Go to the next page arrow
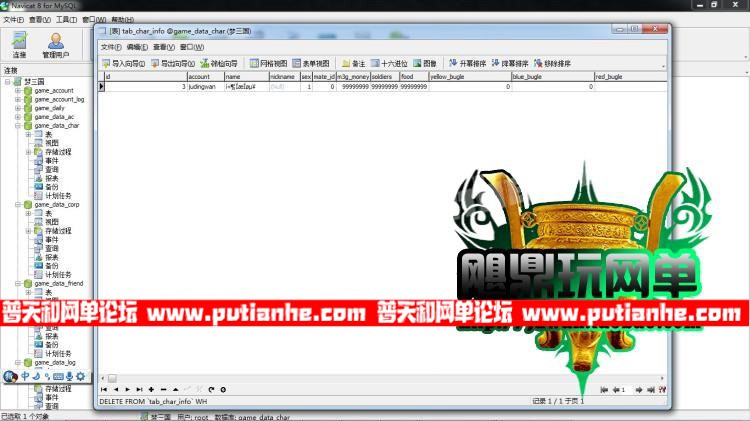Viewport: 750px width, 421px height. click(x=639, y=390)
